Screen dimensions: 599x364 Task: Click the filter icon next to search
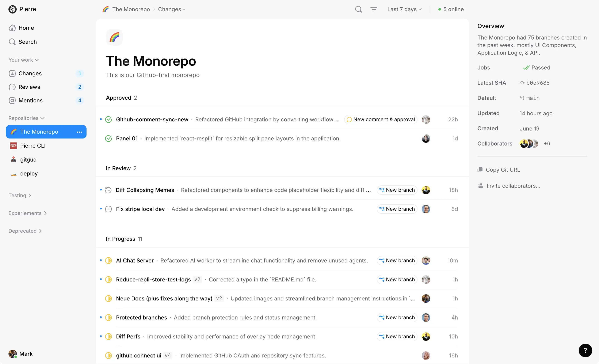373,9
